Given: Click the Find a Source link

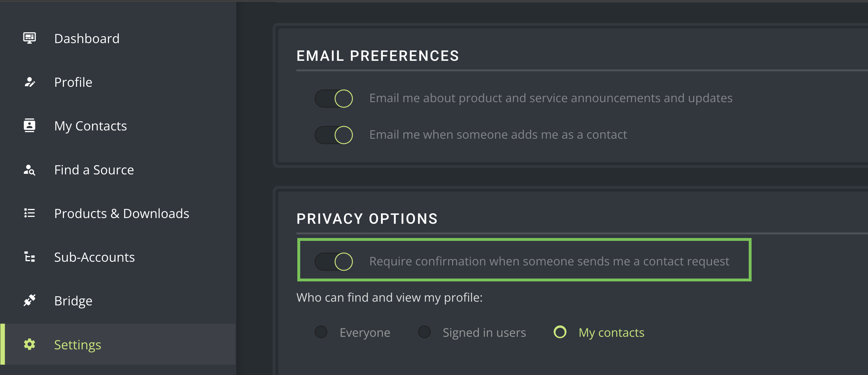Looking at the screenshot, I should point(94,170).
